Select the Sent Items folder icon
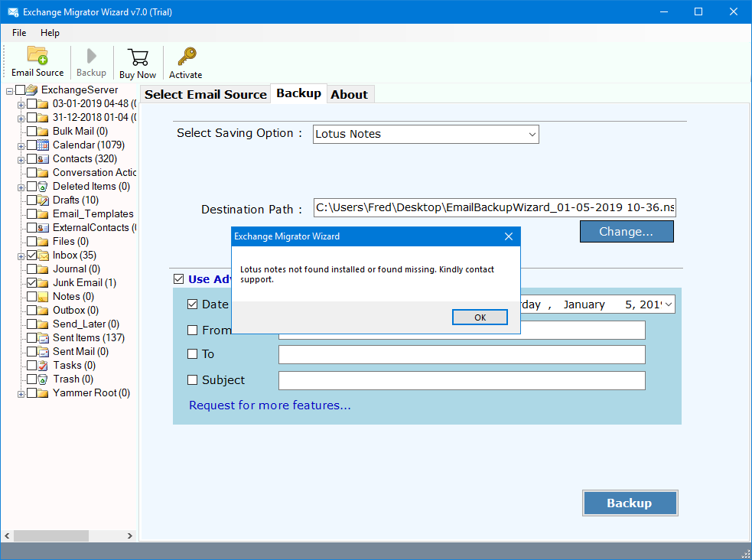 click(x=43, y=338)
